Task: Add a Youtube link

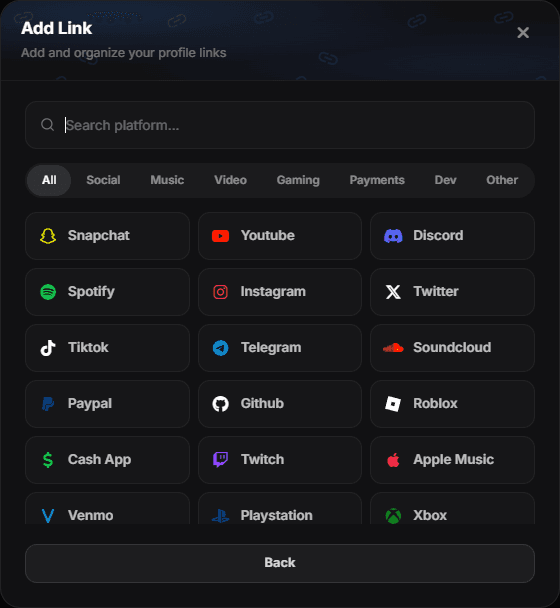Action: pos(280,236)
